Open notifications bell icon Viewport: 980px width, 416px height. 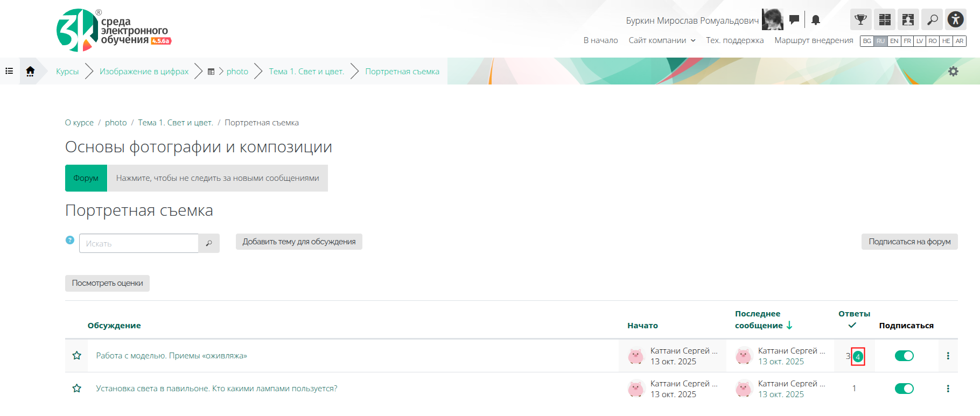point(816,20)
